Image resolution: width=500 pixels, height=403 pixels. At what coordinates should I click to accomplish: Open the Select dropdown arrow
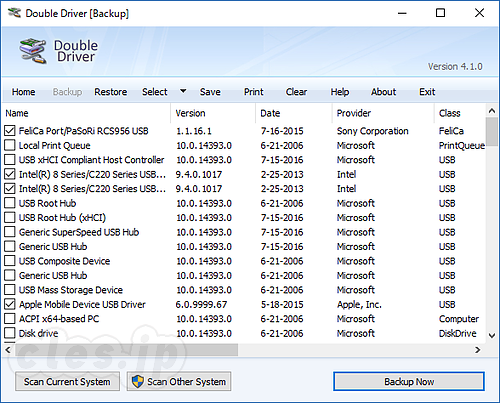click(x=183, y=91)
